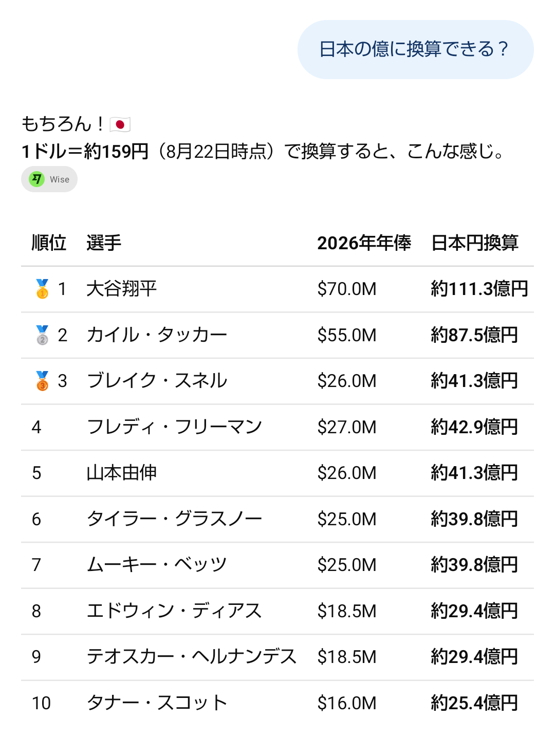Click the 2026年年俸 column header
This screenshot has width=555, height=756.
point(364,243)
